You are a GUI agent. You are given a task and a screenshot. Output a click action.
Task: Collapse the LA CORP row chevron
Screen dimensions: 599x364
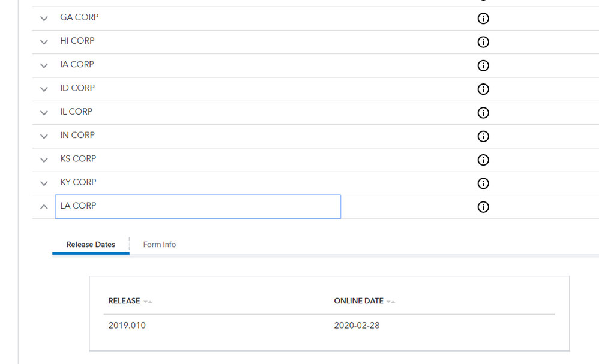(44, 207)
